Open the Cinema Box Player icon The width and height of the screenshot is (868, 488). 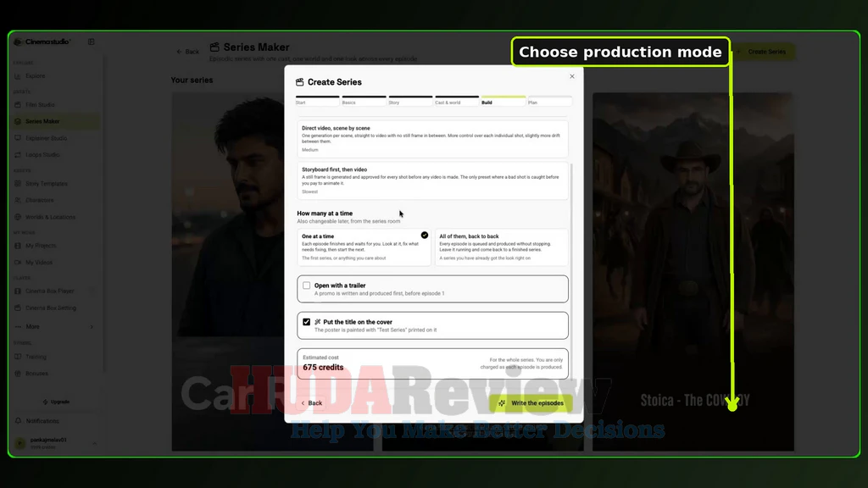pyautogui.click(x=18, y=291)
